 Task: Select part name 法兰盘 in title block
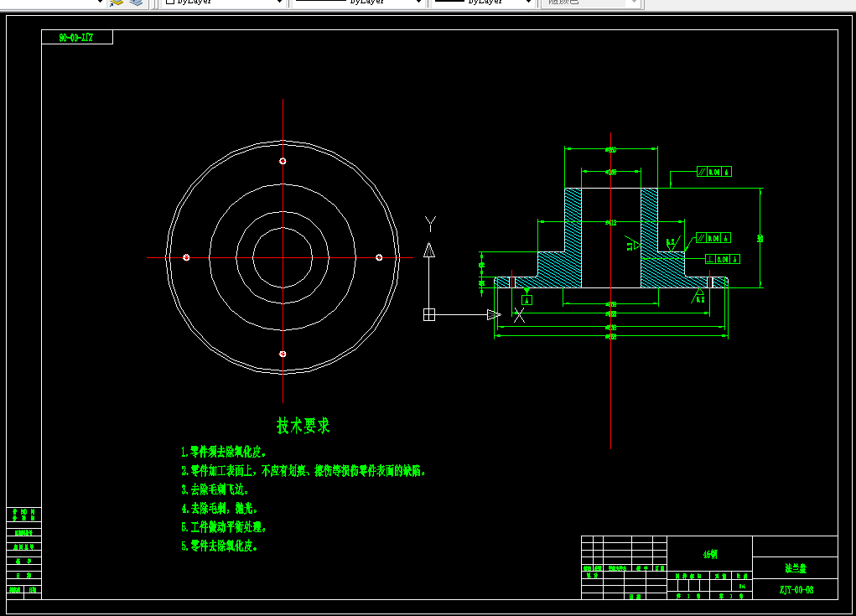tap(796, 568)
